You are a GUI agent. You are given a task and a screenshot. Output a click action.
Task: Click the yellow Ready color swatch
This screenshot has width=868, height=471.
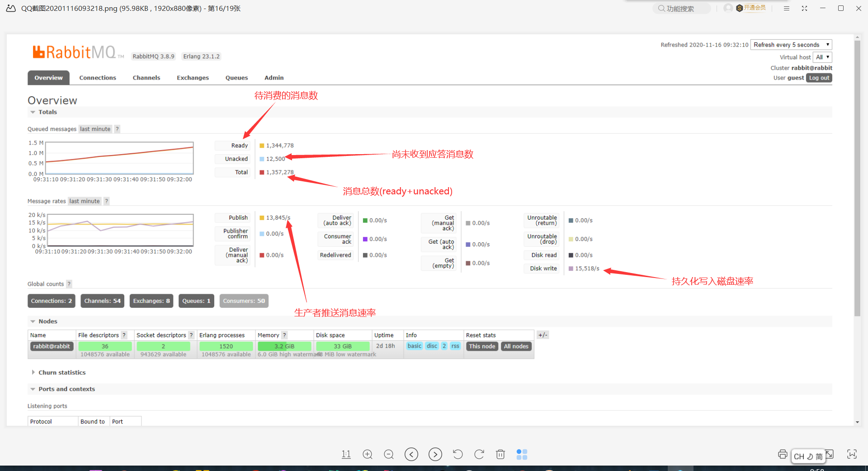[262, 146]
